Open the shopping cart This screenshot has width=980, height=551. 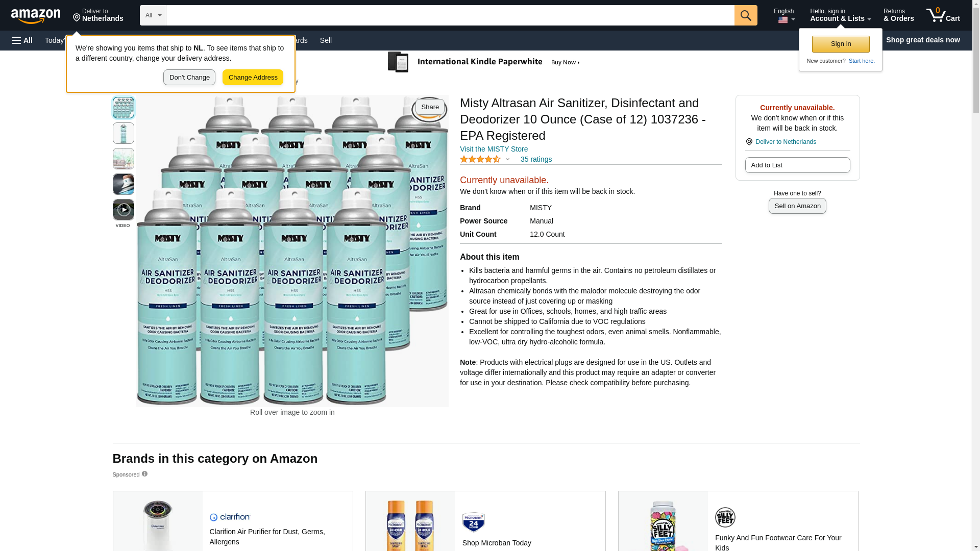click(x=943, y=15)
